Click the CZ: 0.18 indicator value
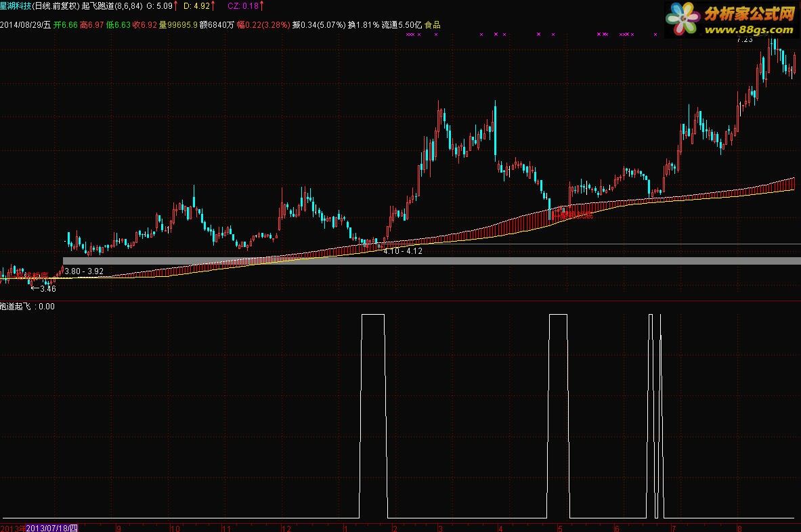Screen dimensions: 801x532 [x=246, y=6]
